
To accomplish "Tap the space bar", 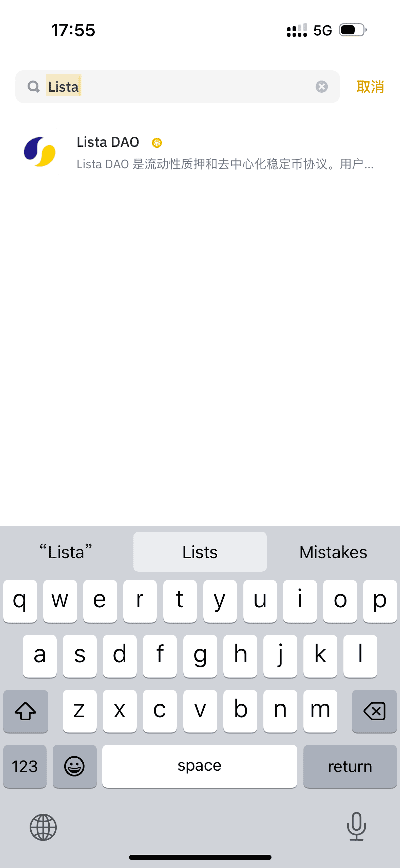I will pyautogui.click(x=200, y=766).
